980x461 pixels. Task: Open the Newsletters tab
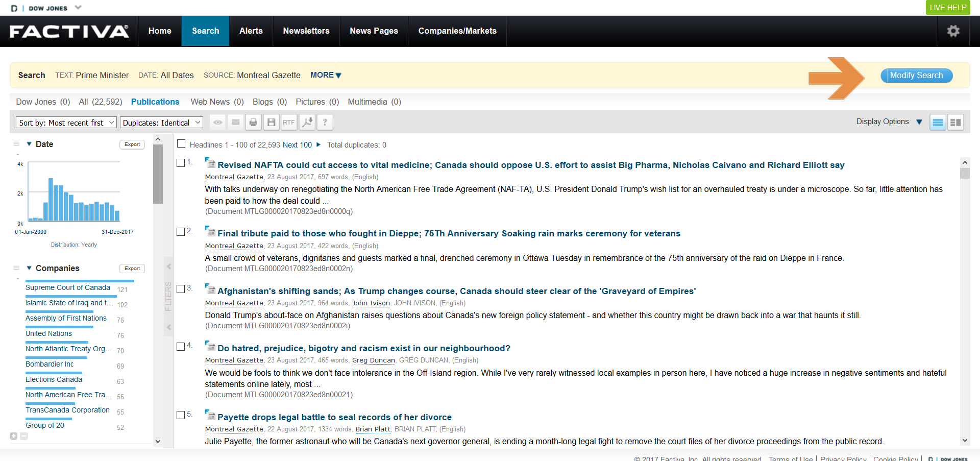pos(306,31)
